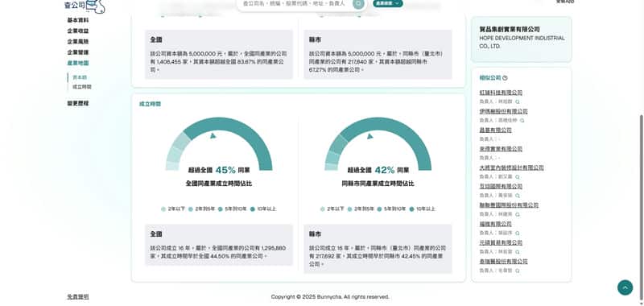Jump to 成立時間 sub-item in sidebar
The image size is (644, 306).
coord(82,87)
